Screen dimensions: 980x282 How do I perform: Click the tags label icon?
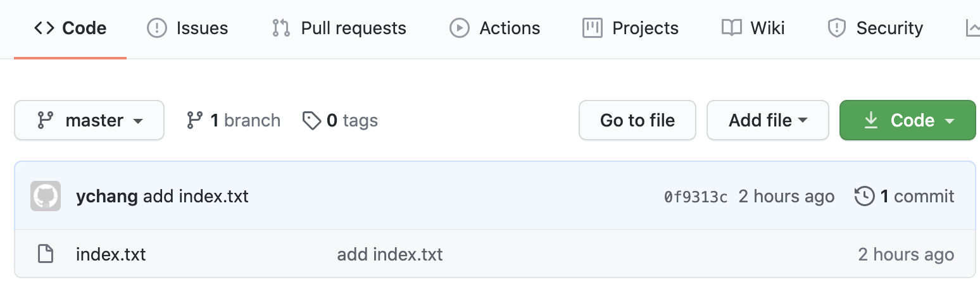311,120
